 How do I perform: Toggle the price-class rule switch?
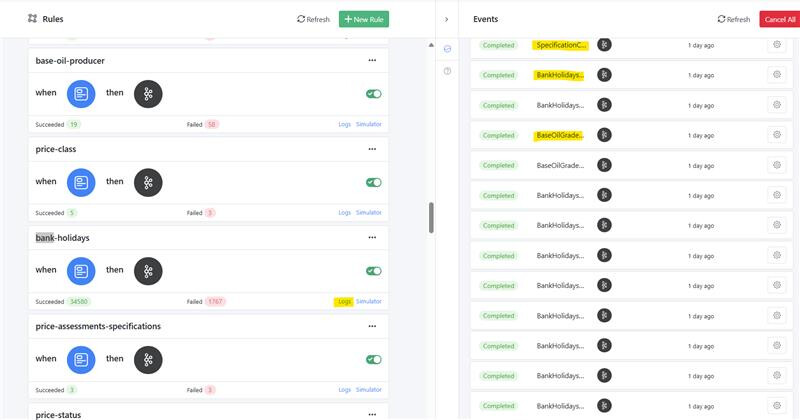(x=374, y=182)
